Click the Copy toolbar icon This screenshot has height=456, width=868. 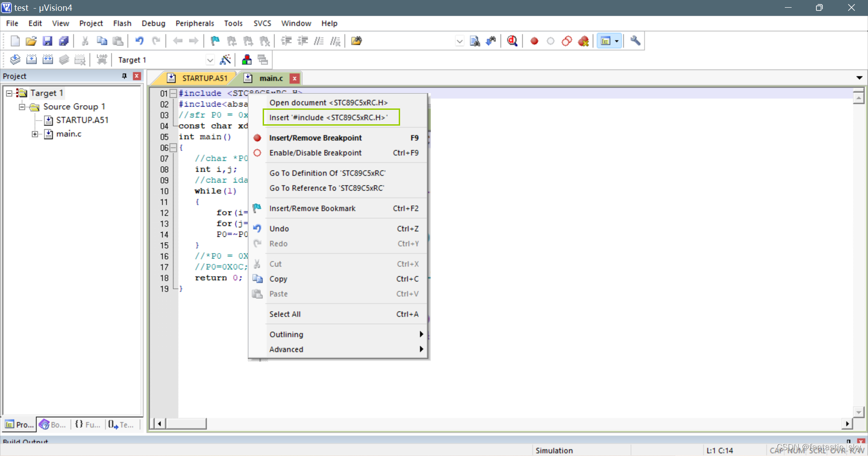(x=102, y=41)
